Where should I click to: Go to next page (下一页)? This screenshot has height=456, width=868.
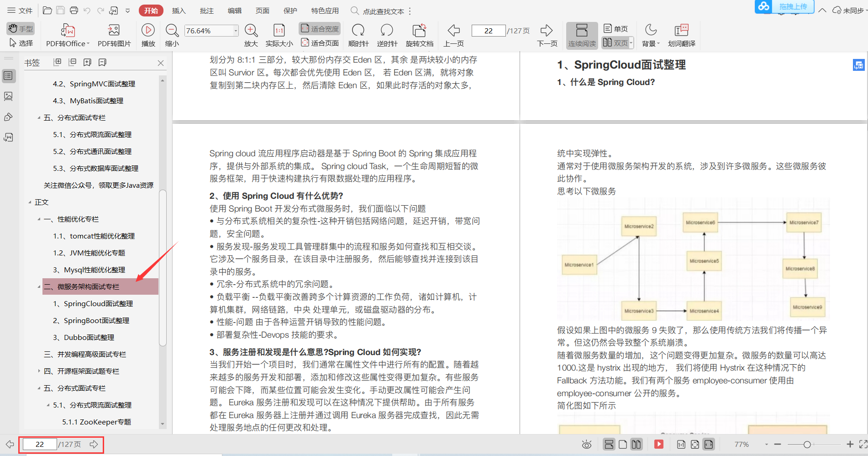547,36
